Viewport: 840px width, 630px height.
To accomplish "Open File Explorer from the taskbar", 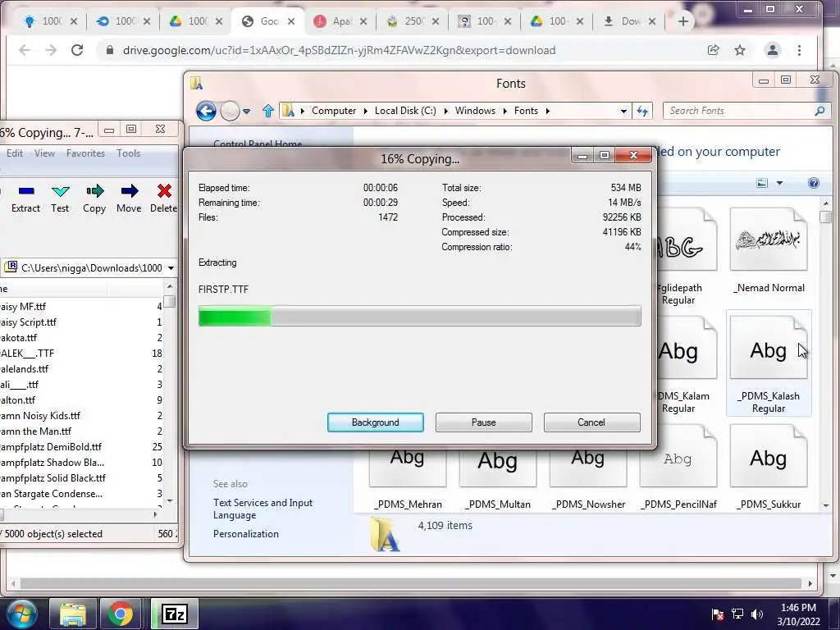I will (73, 614).
